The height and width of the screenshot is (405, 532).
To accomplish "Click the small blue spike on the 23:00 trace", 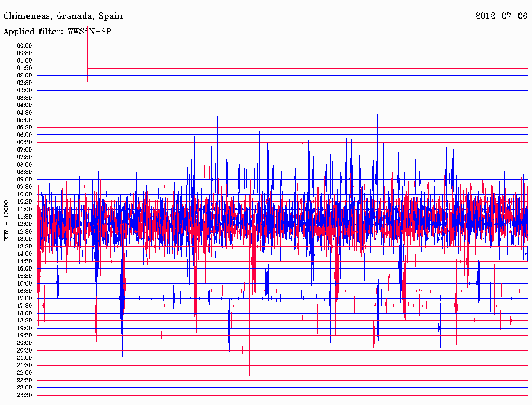I will pos(126,387).
